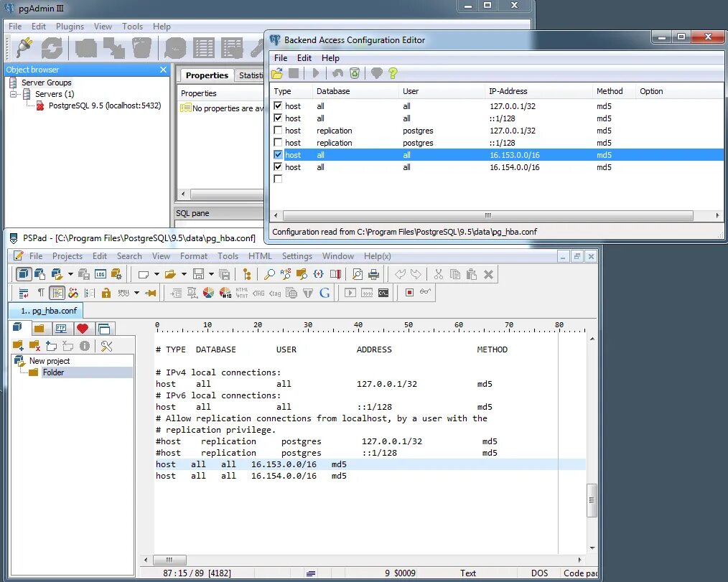Open the dropdown arrow next to PSPad save icon

(211, 274)
